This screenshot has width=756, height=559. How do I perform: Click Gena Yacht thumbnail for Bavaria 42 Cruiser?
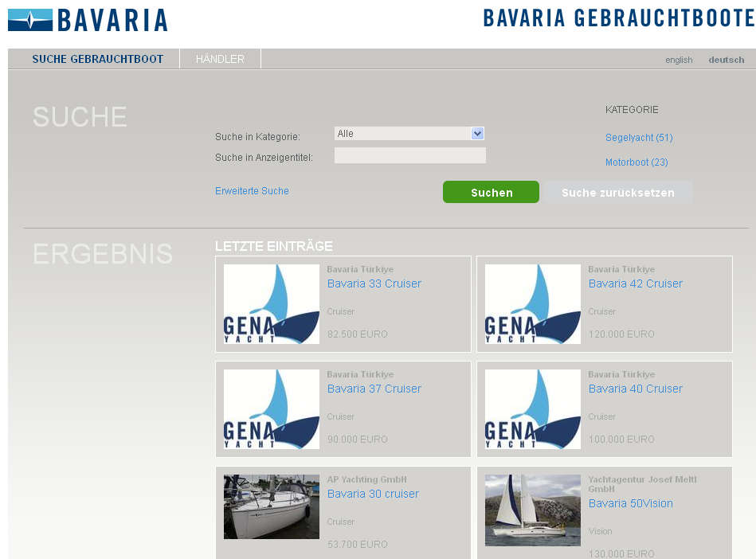click(x=533, y=304)
